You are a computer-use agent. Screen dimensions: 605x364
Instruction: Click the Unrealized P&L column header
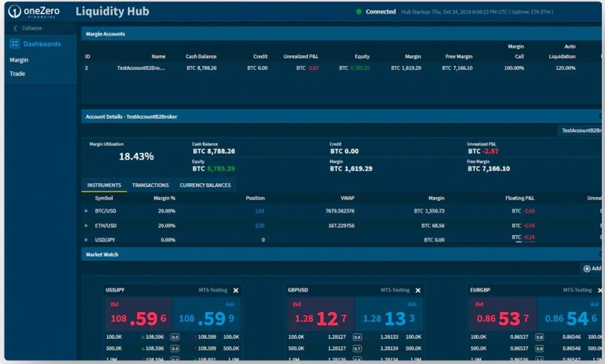click(301, 56)
